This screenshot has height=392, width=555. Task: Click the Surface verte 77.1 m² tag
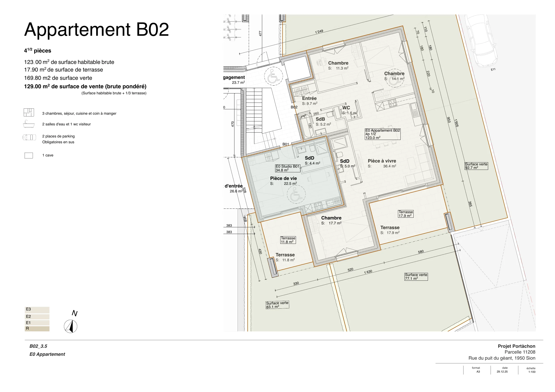[416, 277]
